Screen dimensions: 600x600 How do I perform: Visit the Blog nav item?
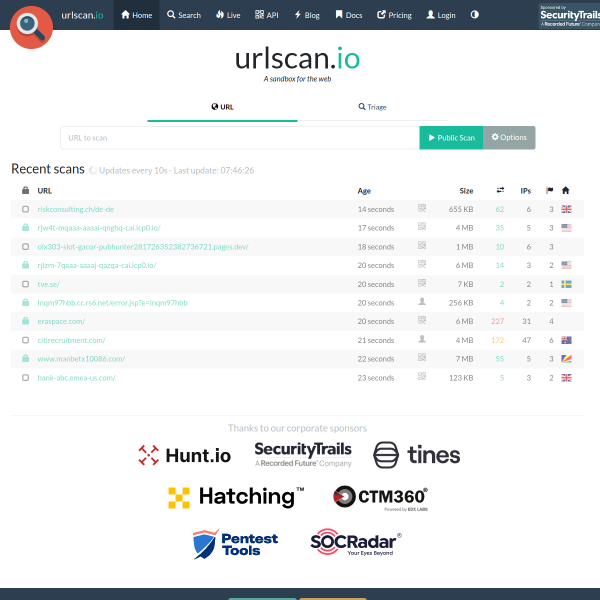click(x=307, y=15)
